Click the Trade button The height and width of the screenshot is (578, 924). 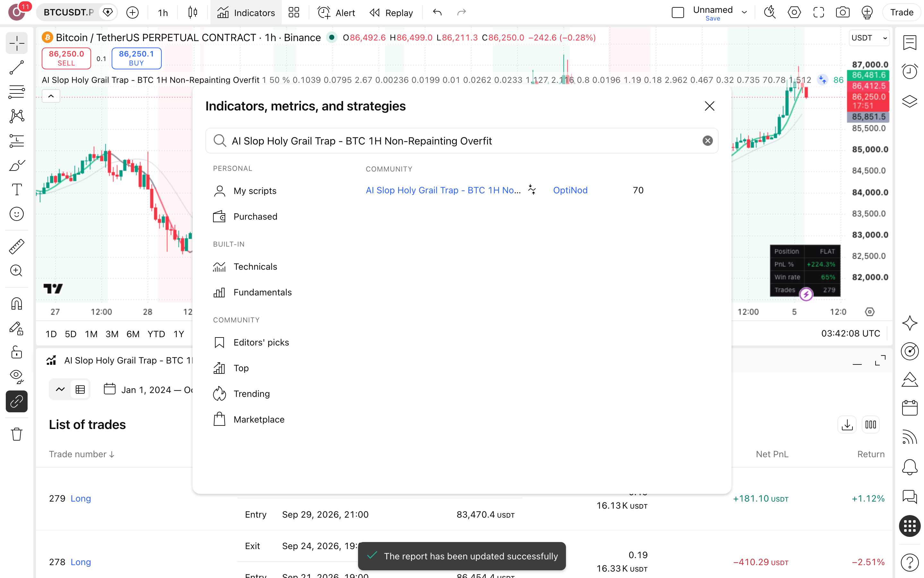pos(902,13)
